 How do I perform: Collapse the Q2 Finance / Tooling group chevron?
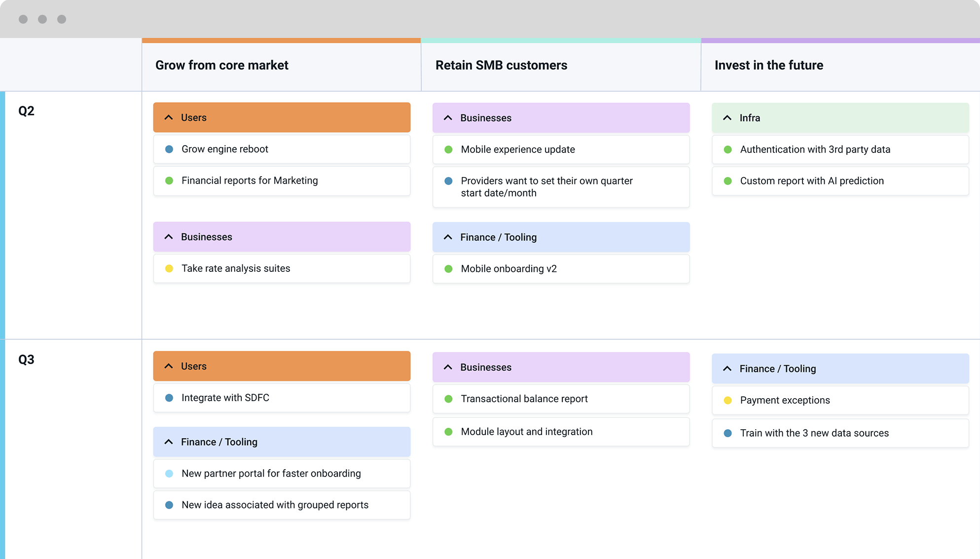click(x=448, y=237)
